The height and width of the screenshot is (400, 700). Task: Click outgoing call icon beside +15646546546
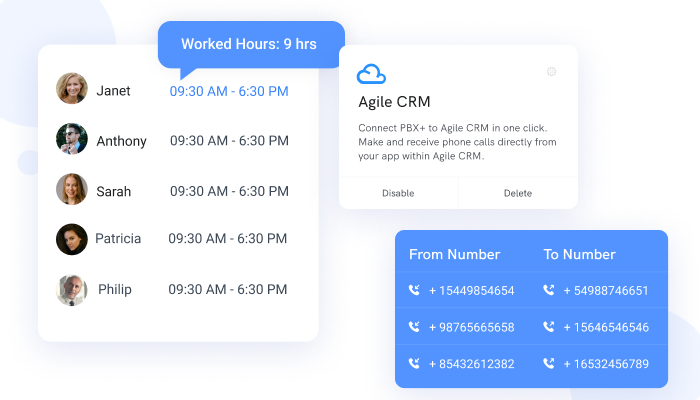(x=549, y=327)
